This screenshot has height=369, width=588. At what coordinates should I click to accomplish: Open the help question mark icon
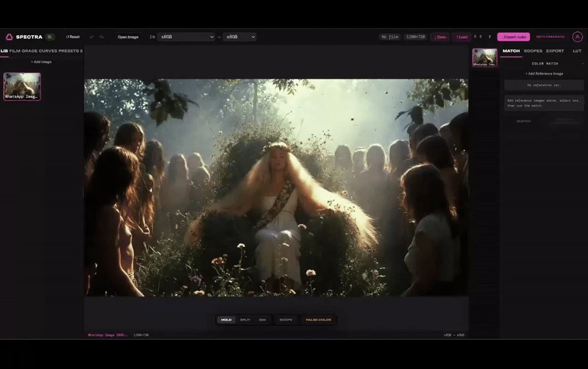click(489, 37)
